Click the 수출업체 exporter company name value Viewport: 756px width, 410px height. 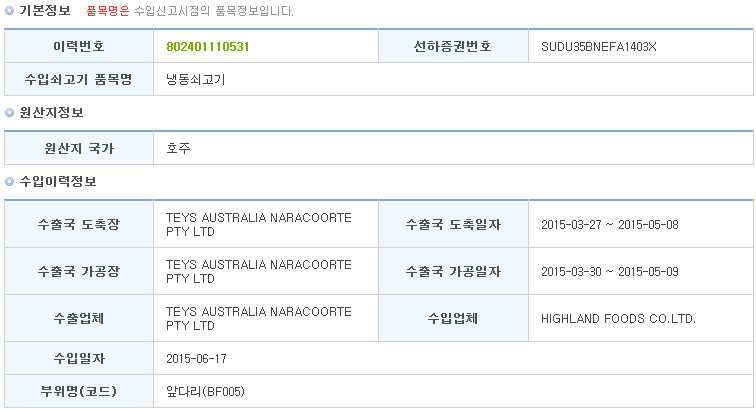[x=259, y=318]
